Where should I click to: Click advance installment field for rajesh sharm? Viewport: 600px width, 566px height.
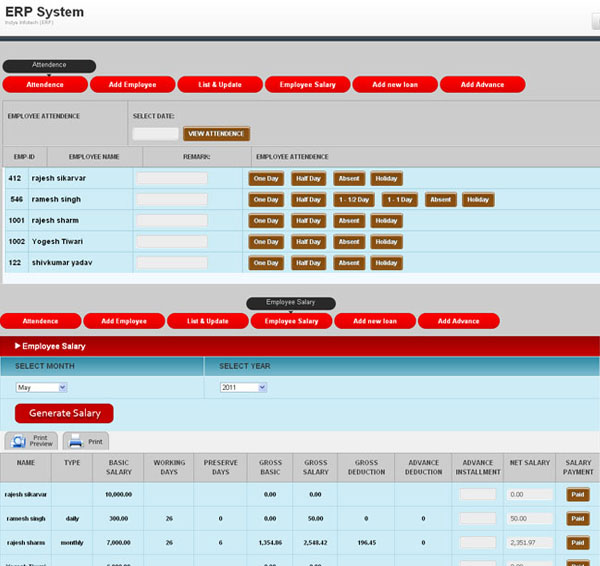coord(478,543)
